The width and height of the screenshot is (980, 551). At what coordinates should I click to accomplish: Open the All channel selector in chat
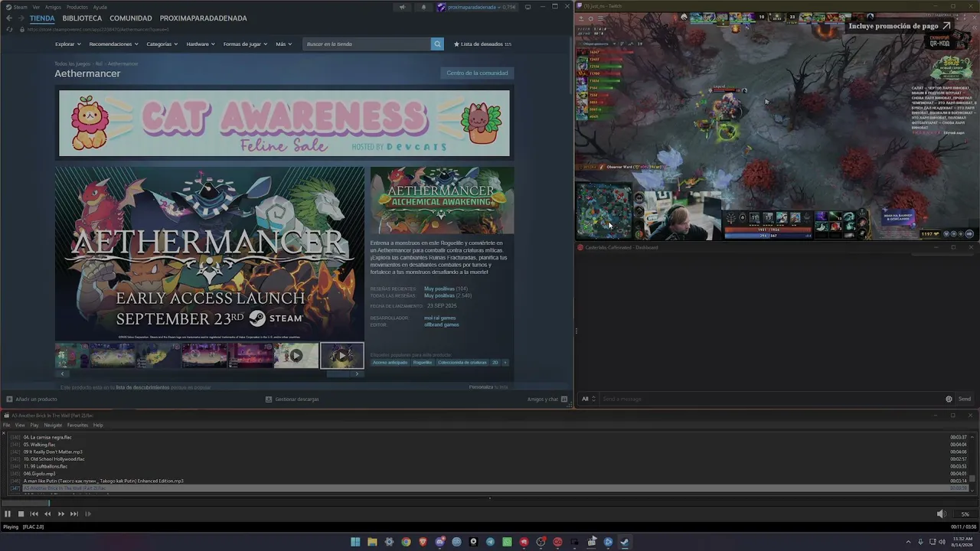pyautogui.click(x=589, y=399)
